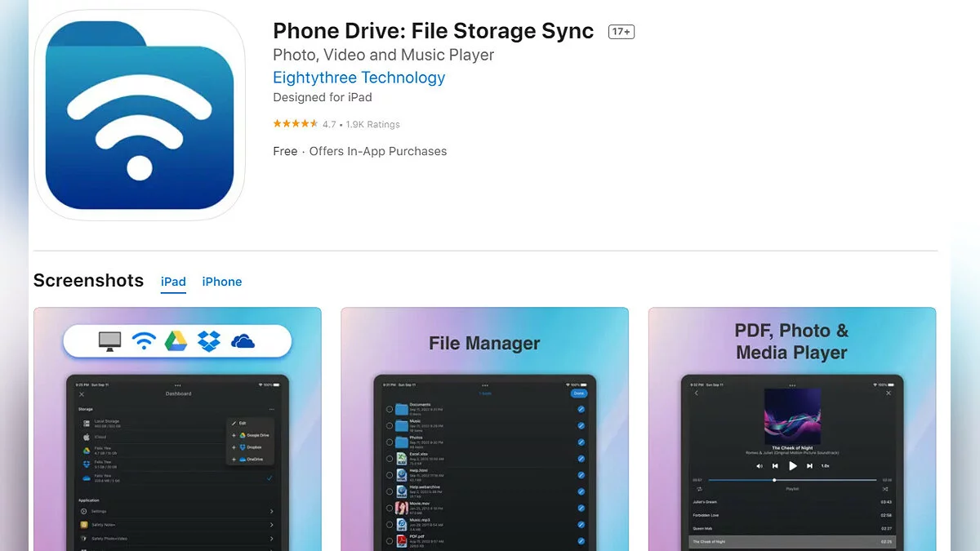
Task: Skip to next track in player
Action: [809, 466]
